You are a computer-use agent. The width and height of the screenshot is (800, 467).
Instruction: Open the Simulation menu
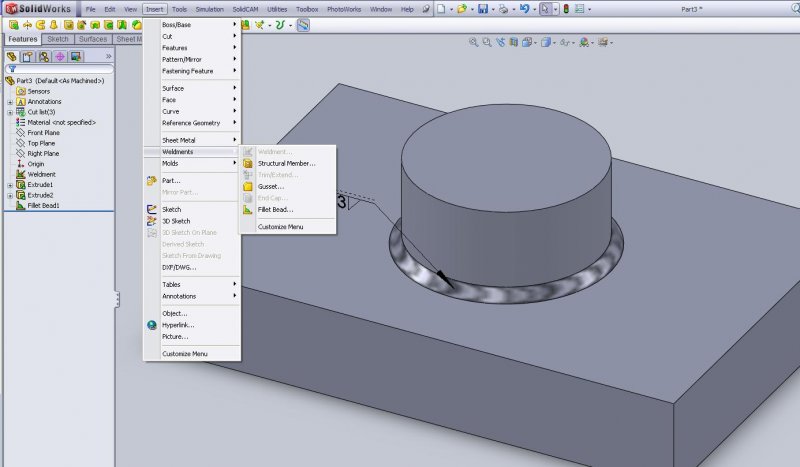click(x=210, y=9)
